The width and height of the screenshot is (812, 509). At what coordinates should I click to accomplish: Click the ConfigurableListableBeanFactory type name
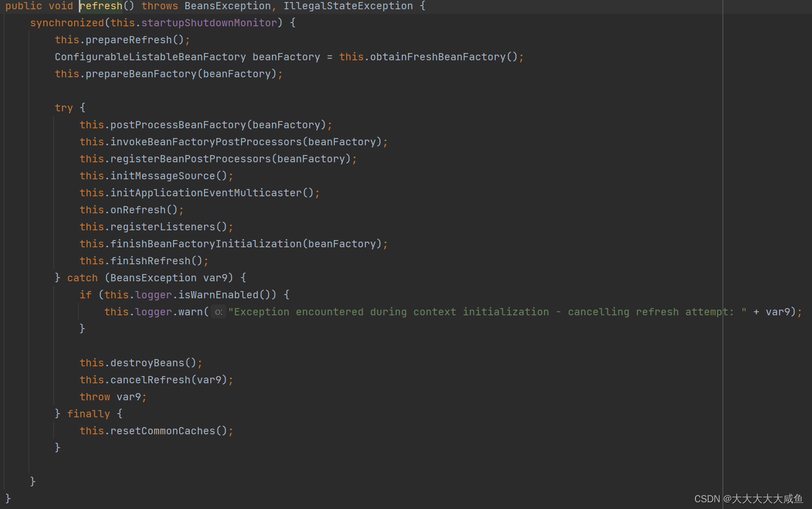[x=150, y=57]
